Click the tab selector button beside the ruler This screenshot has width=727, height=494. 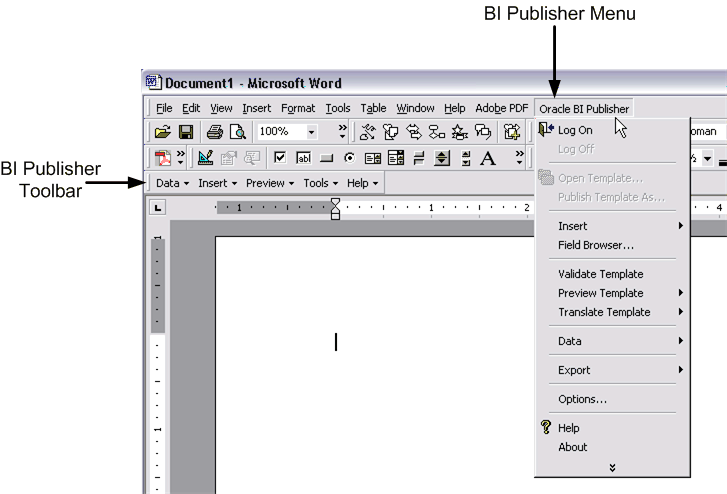pos(158,208)
